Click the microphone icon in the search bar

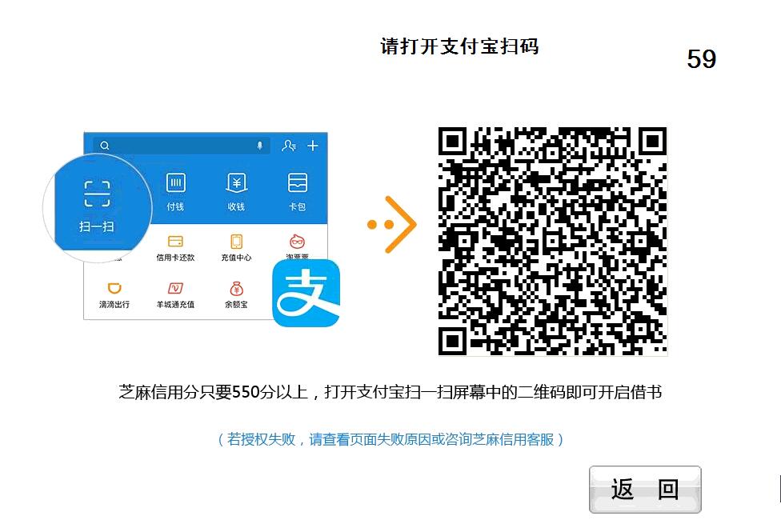pyautogui.click(x=259, y=146)
